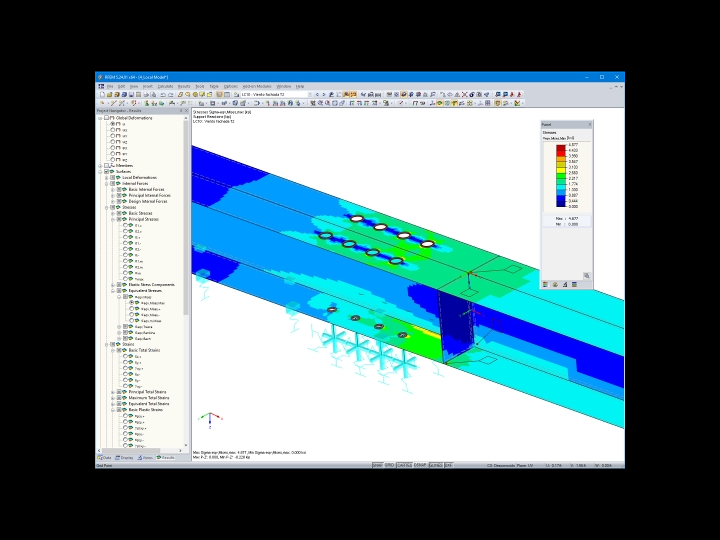Collapse the Equivalent Stresses node
The height and width of the screenshot is (540, 720).
coord(113,291)
